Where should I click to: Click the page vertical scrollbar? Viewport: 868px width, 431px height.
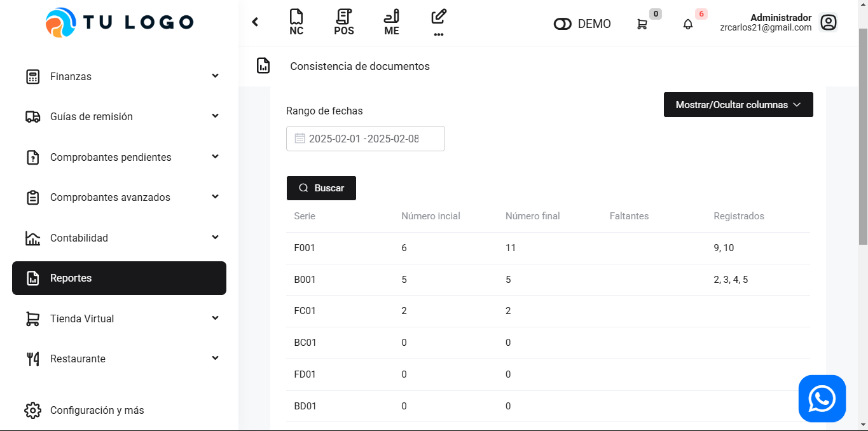(862, 137)
